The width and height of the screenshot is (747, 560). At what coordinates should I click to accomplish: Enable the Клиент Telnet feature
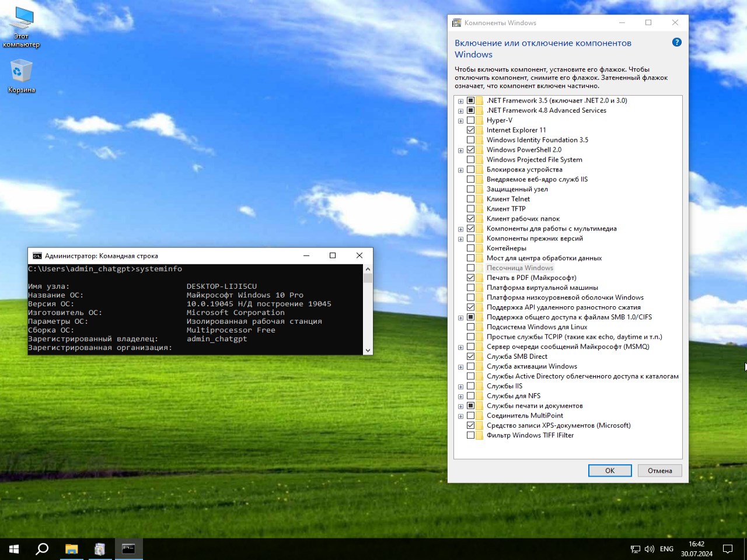click(x=472, y=198)
